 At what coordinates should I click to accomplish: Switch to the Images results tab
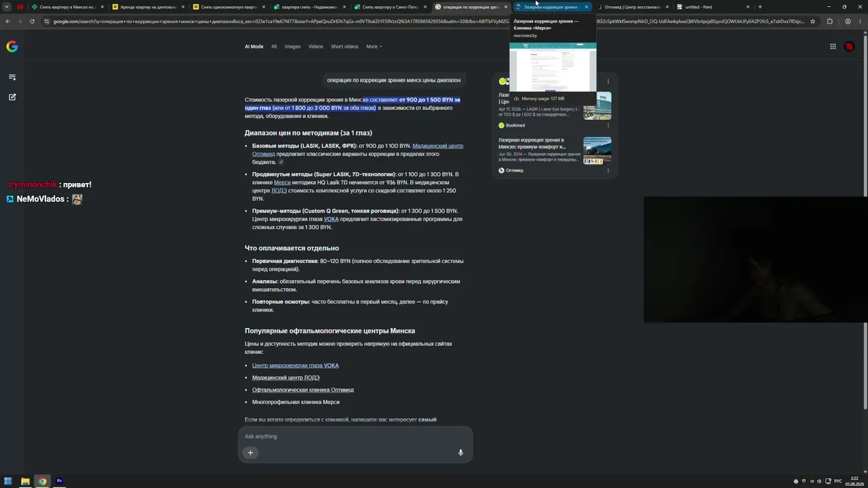(x=292, y=47)
